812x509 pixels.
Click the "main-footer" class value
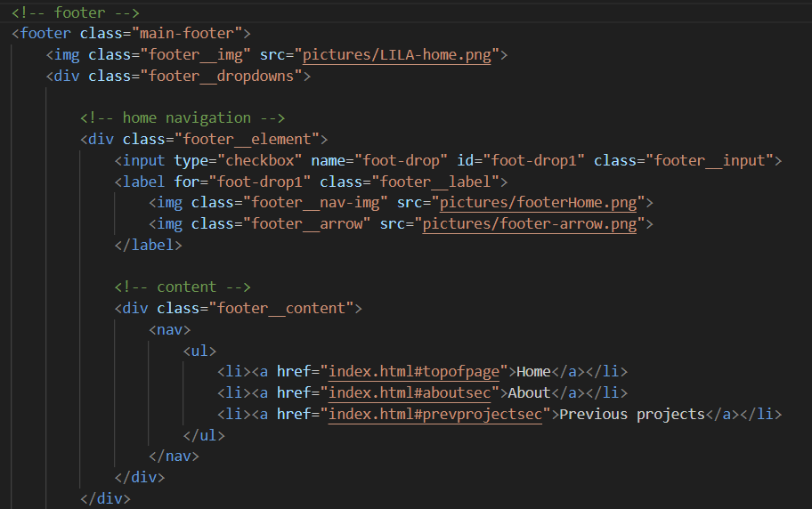click(x=187, y=34)
